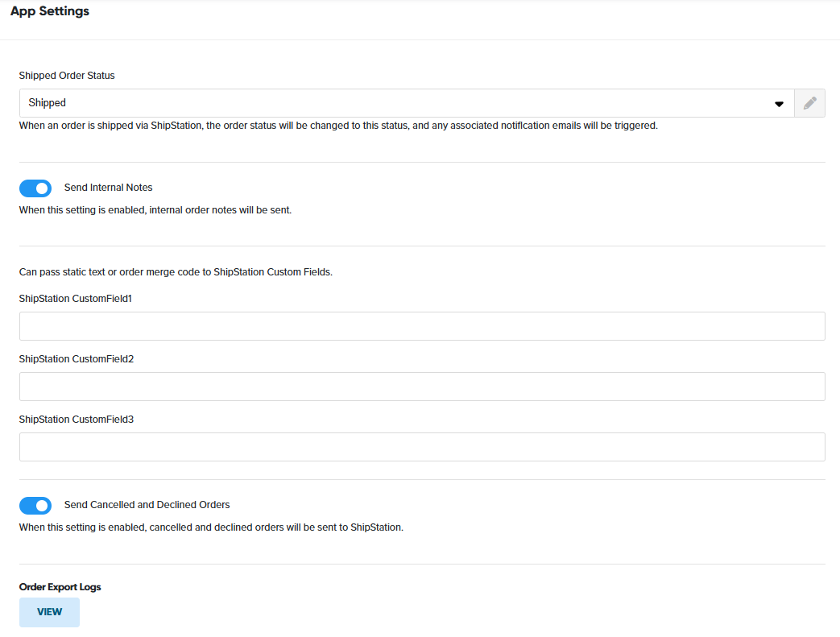This screenshot has height=637, width=840.
Task: Click the Send Internal Notes label text
Action: pyautogui.click(x=108, y=188)
